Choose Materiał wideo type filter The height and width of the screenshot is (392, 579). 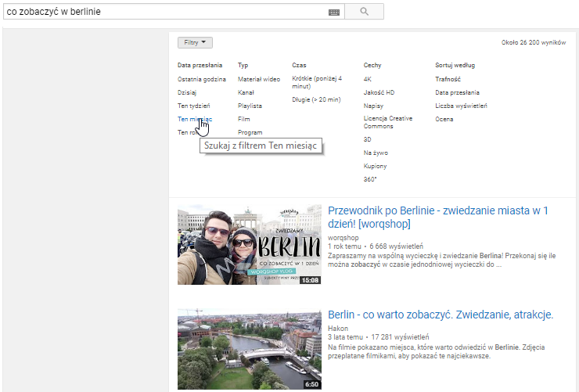[x=258, y=79]
